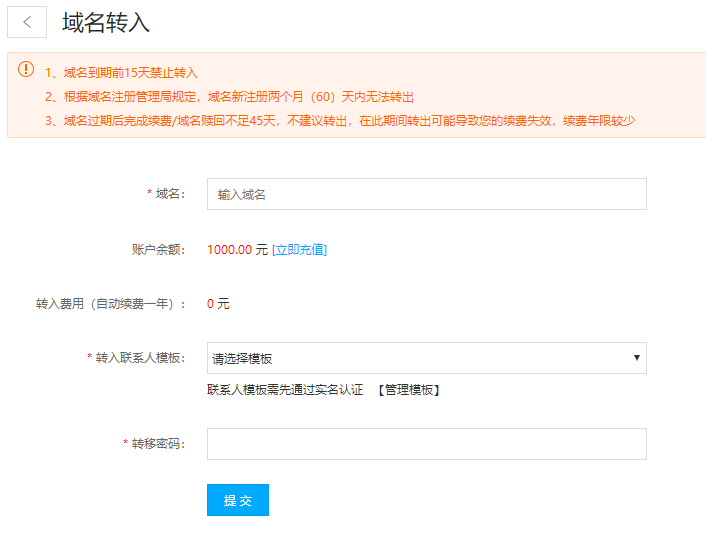The height and width of the screenshot is (540, 706).
Task: Click the 转移密码 label
Action: (x=158, y=444)
